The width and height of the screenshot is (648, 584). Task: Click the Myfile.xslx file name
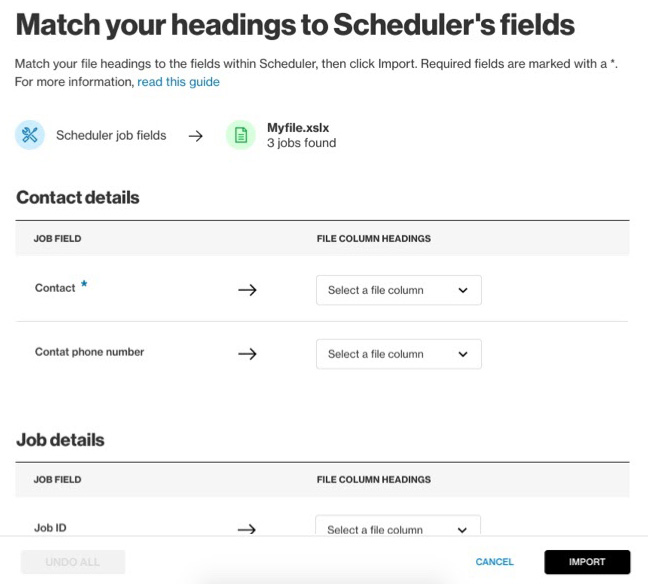click(299, 128)
